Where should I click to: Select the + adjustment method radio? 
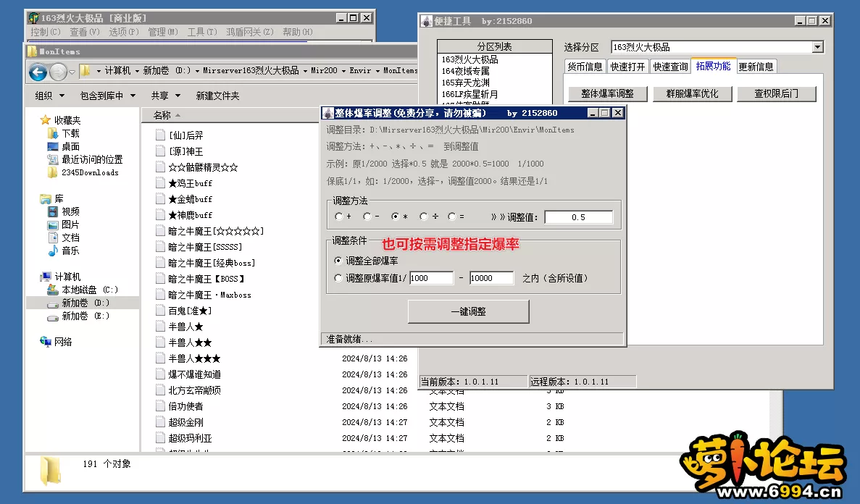[338, 217]
